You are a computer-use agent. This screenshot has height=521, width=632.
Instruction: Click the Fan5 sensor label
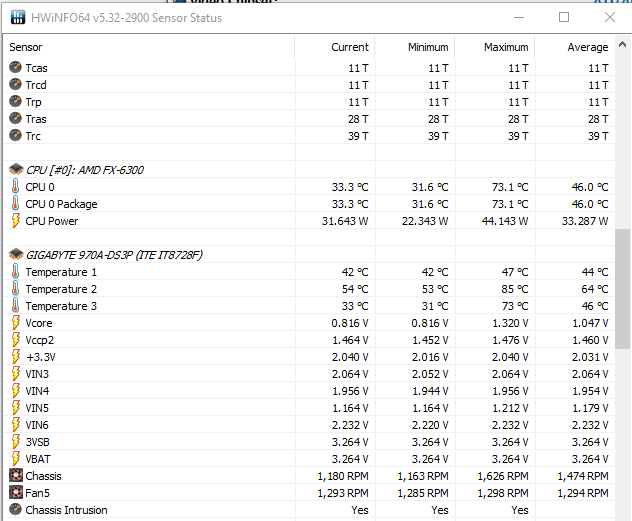tap(37, 493)
